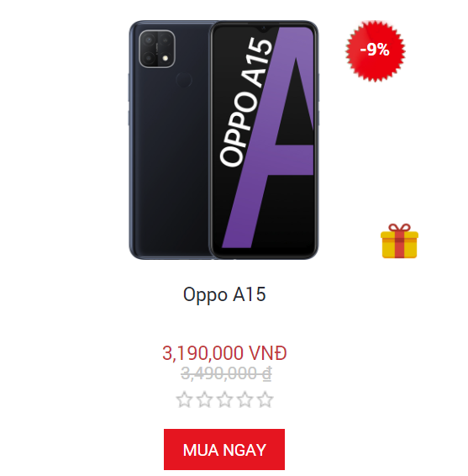Click the phone's rear view image

coord(170,140)
